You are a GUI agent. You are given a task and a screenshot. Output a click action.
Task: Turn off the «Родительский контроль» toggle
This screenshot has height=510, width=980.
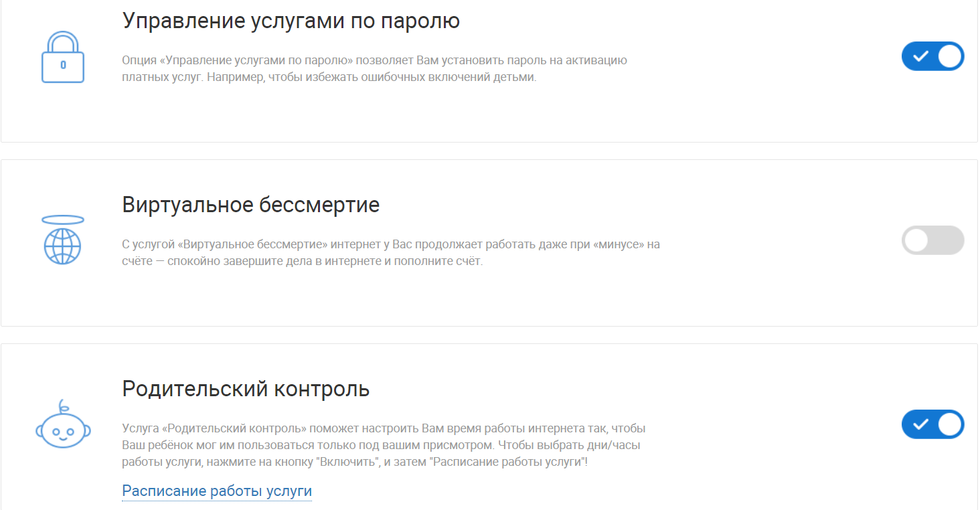click(x=932, y=424)
